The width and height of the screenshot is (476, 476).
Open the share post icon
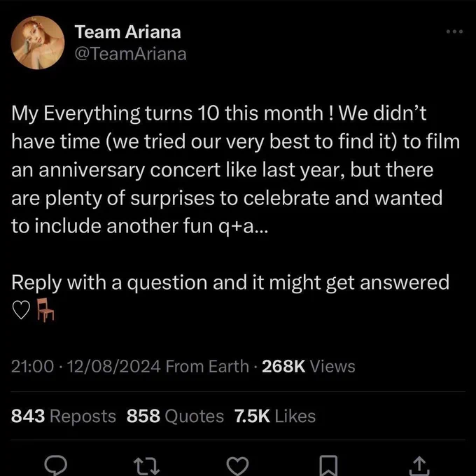[x=419, y=466]
